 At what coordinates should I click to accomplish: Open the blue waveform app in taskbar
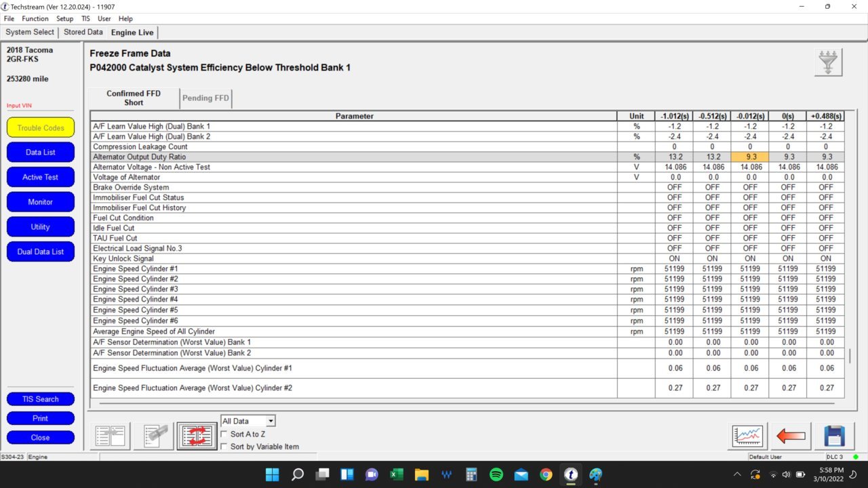tap(446, 474)
